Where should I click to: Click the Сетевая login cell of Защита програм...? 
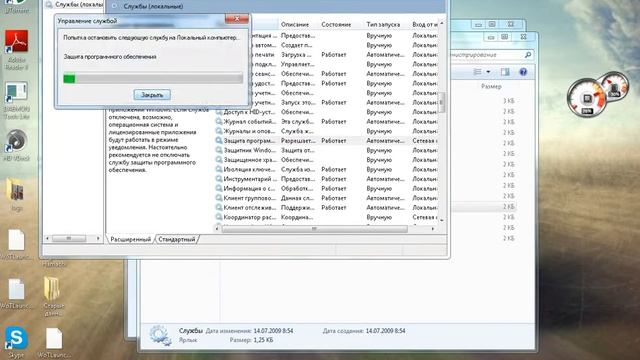[424, 140]
